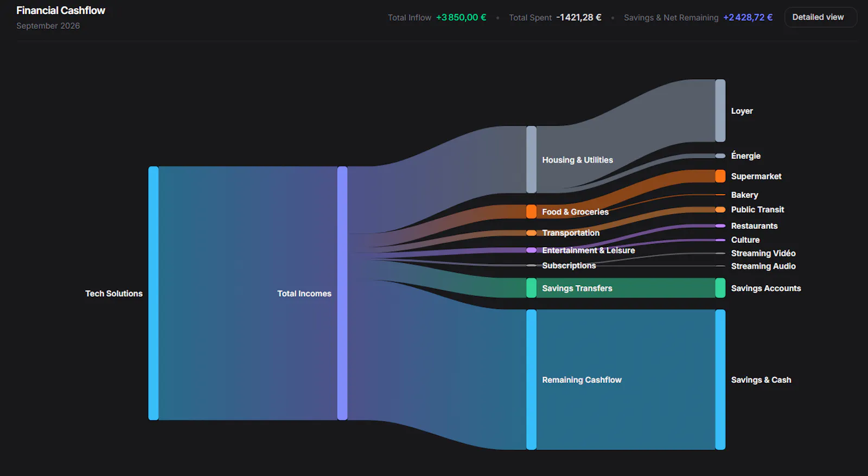Select the Tech Solutions source node bar
The image size is (868, 476).
click(x=154, y=293)
